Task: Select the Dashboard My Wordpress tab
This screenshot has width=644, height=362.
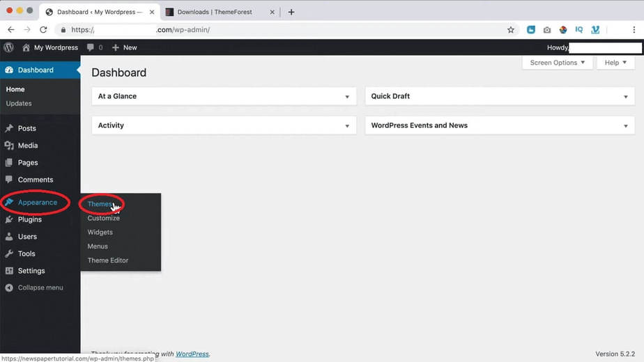Action: coord(100,12)
